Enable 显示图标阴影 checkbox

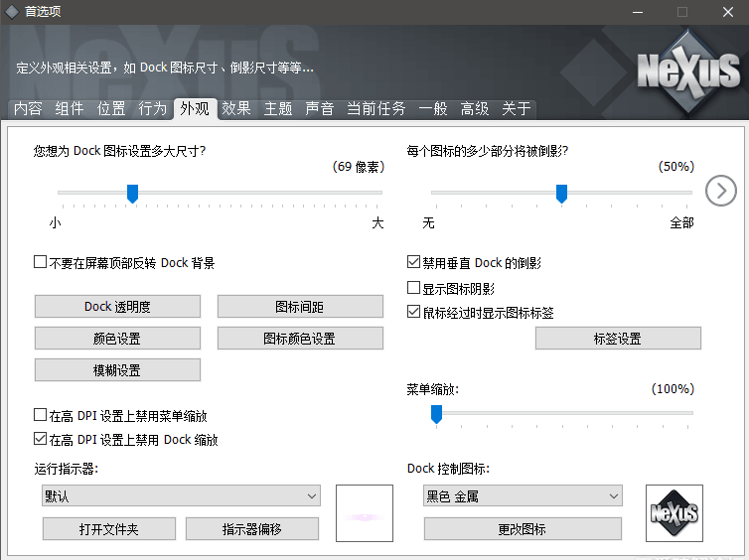pos(414,288)
